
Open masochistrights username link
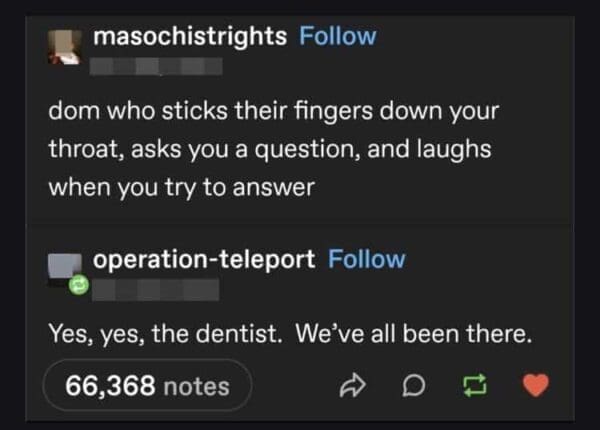pyautogui.click(x=190, y=37)
